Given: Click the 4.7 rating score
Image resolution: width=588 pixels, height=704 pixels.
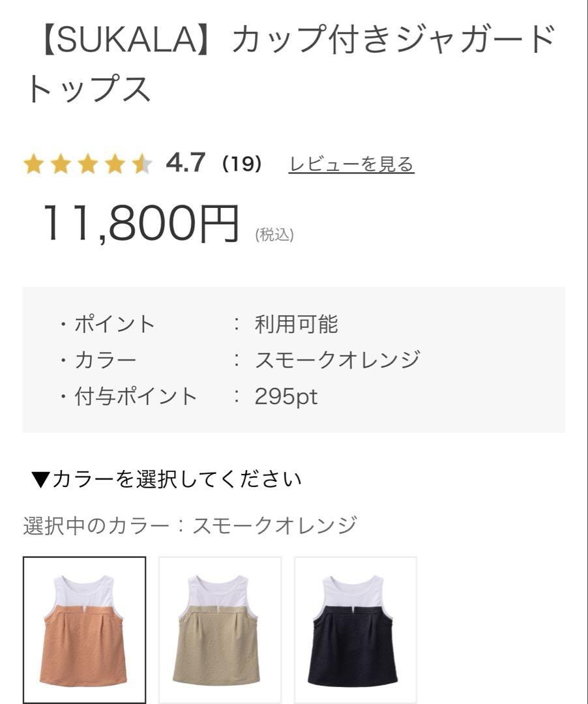Looking at the screenshot, I should point(186,162).
